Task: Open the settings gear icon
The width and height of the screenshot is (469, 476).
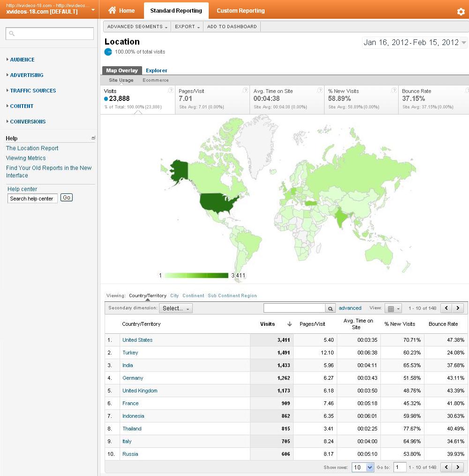Action: point(461,12)
